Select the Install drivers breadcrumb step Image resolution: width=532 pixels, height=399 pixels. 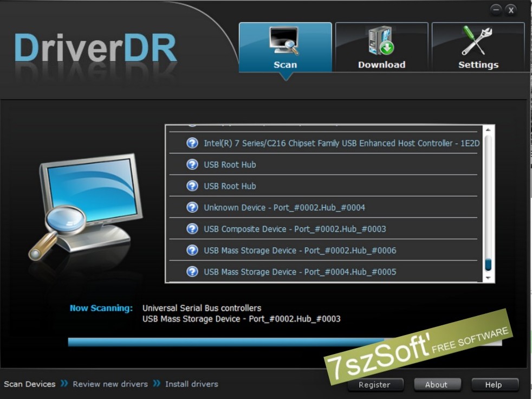coord(191,384)
